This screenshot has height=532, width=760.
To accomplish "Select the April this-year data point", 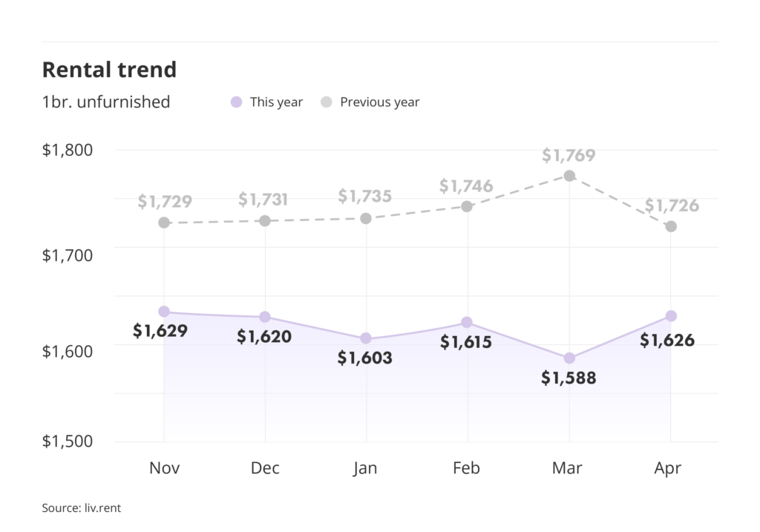I will [x=671, y=316].
